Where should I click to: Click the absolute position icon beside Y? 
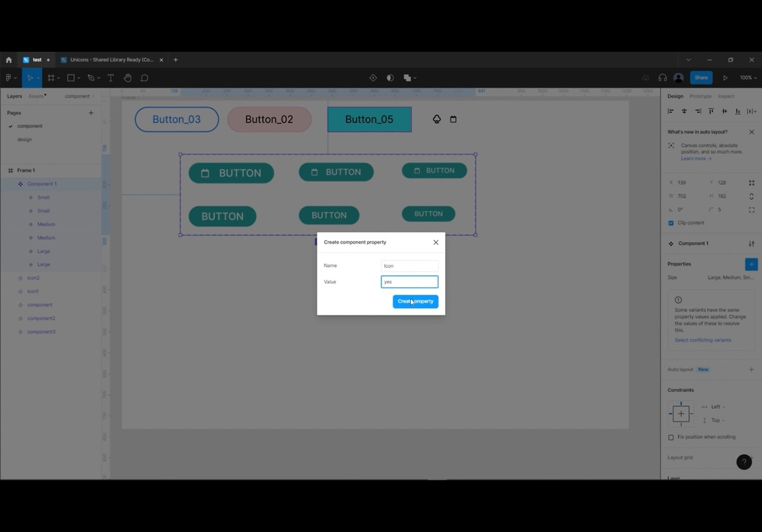tap(751, 183)
